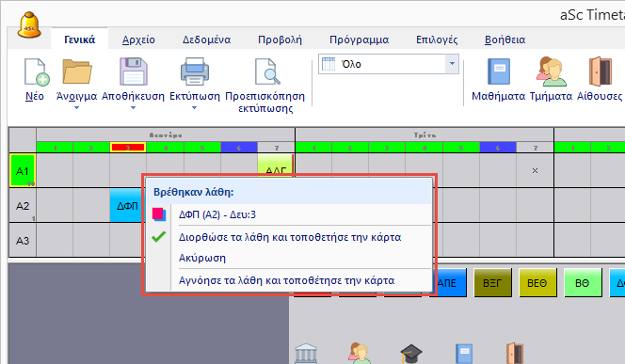This screenshot has width=625, height=364.
Task: Switch to the Δεδομένα ribbon tab
Action: 206,40
